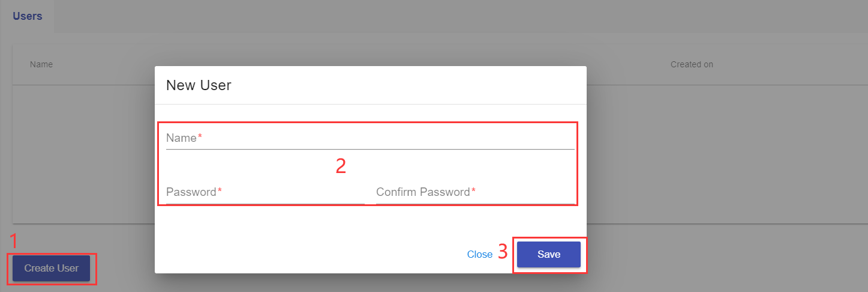Sort by the Created on column header

[x=692, y=64]
